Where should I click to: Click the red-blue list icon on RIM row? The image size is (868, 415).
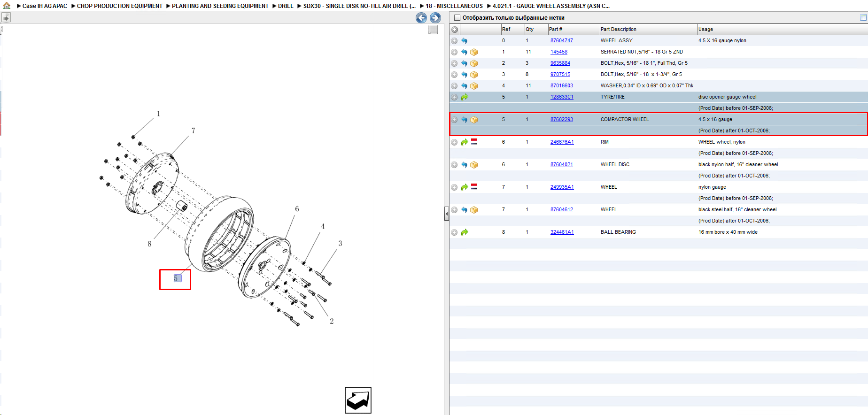click(x=474, y=142)
